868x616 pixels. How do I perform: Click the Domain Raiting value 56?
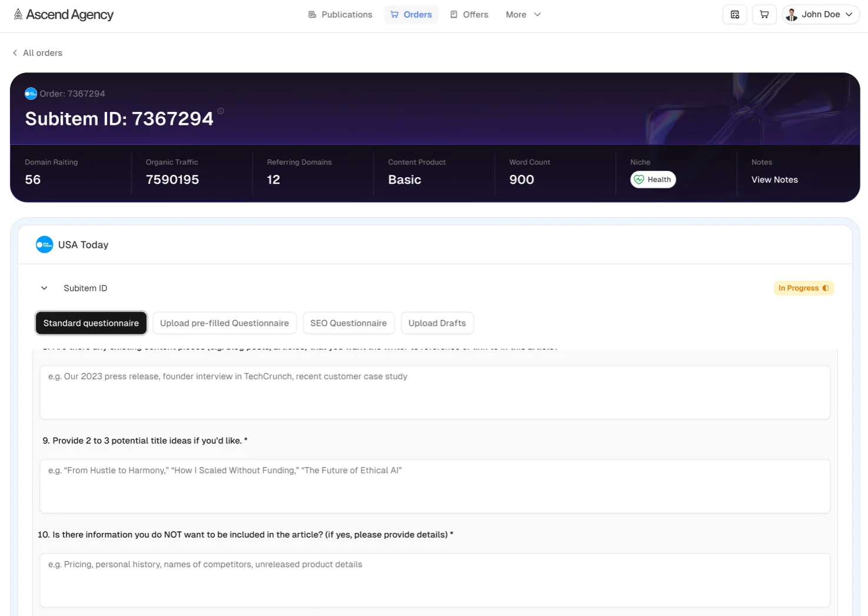click(x=33, y=180)
